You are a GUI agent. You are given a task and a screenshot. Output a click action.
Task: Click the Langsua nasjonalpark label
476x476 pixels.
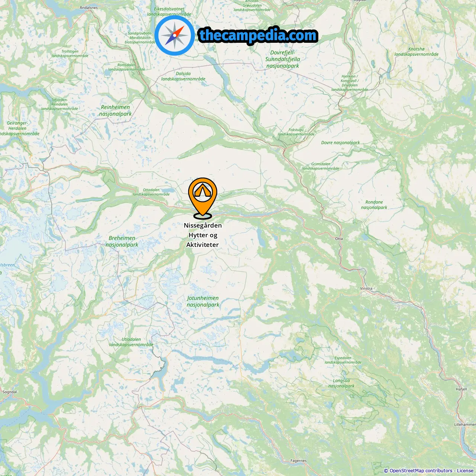[341, 383]
